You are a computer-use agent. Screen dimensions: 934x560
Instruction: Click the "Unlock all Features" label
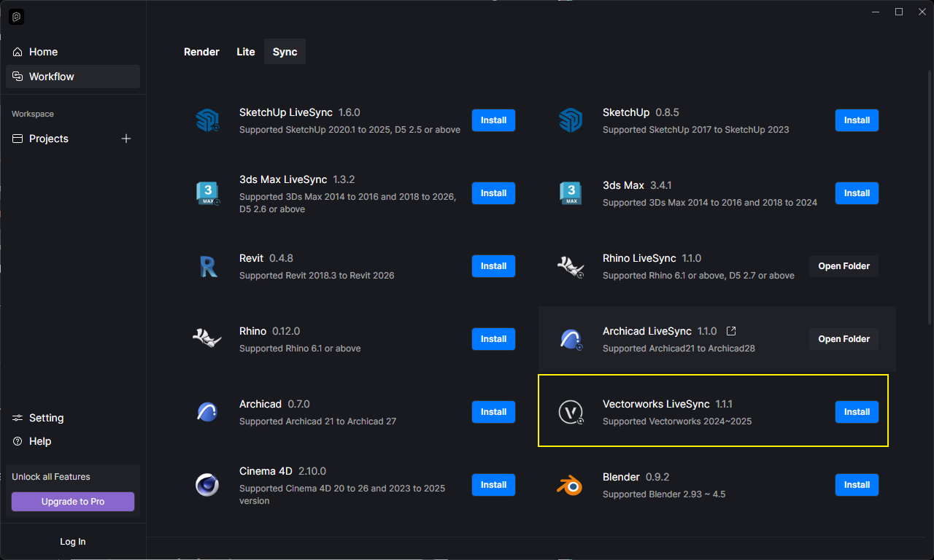pos(51,477)
